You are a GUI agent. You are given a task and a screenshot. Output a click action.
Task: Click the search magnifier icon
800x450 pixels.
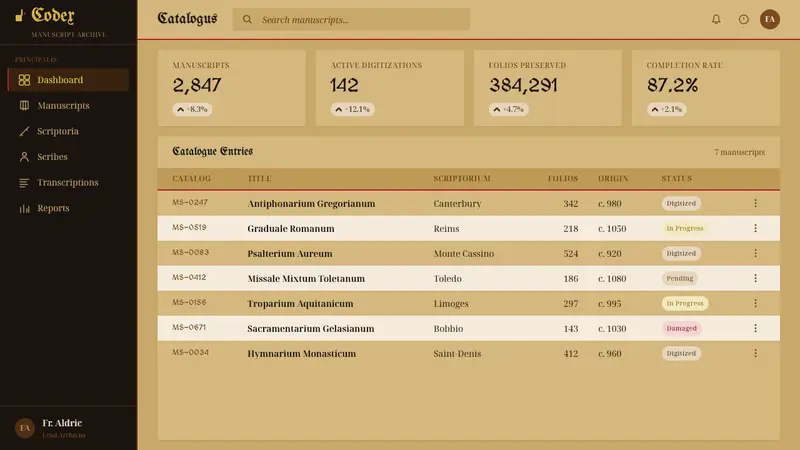point(247,19)
